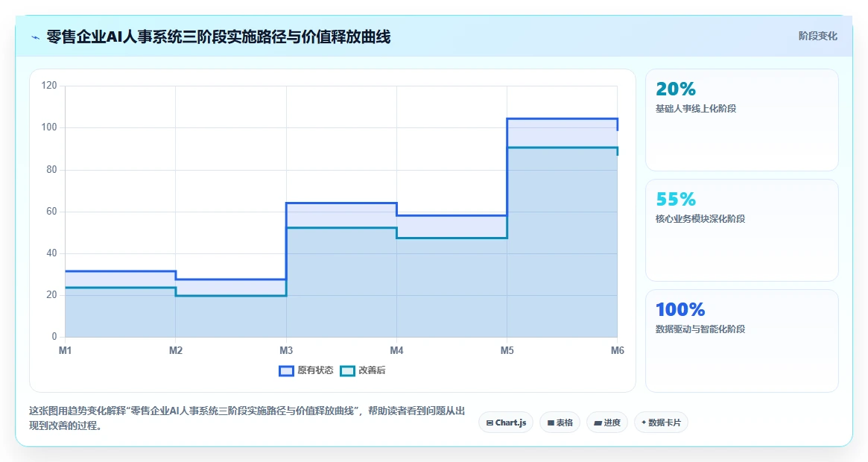Viewport: 868px width, 462px height.
Task: Click the icon inside the 进度 tag
Action: tap(598, 423)
